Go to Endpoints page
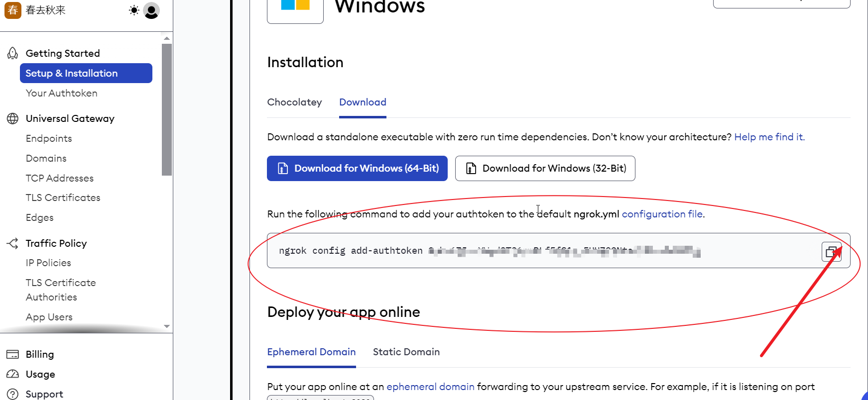The height and width of the screenshot is (400, 868). coord(49,138)
